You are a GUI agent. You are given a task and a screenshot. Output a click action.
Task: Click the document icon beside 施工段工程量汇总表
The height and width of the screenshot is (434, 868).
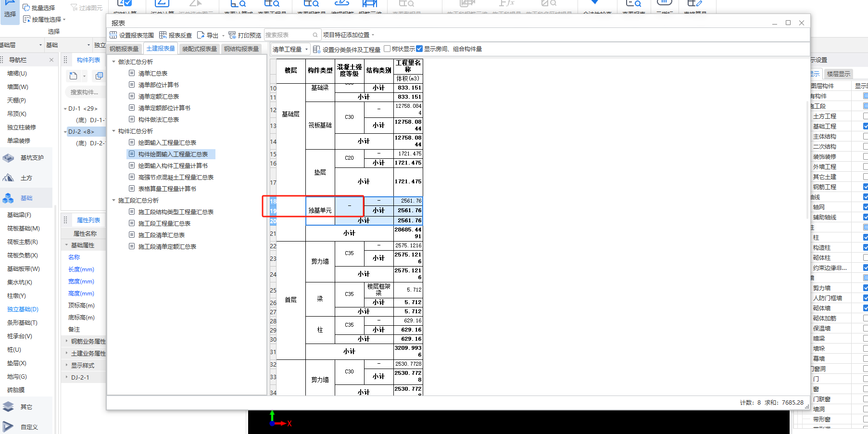point(132,223)
